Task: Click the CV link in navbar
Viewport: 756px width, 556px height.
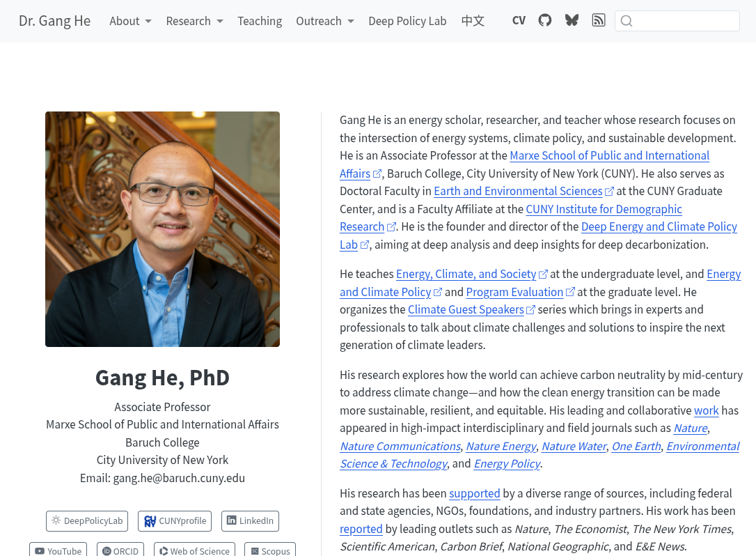Action: click(x=519, y=20)
